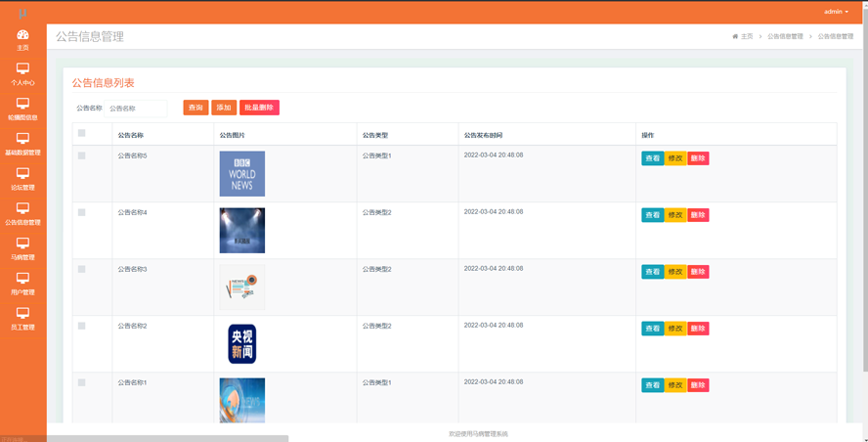
Task: Open the admin user dropdown
Action: pos(836,12)
